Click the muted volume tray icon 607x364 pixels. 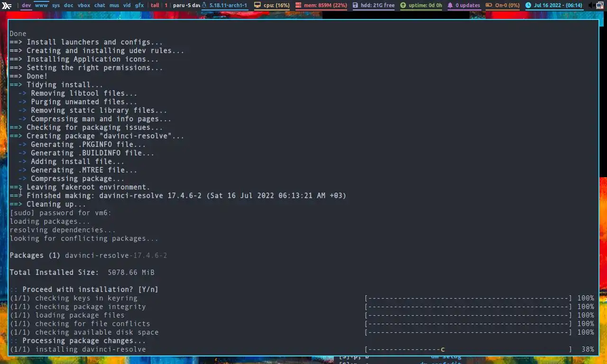pyautogui.click(x=591, y=6)
